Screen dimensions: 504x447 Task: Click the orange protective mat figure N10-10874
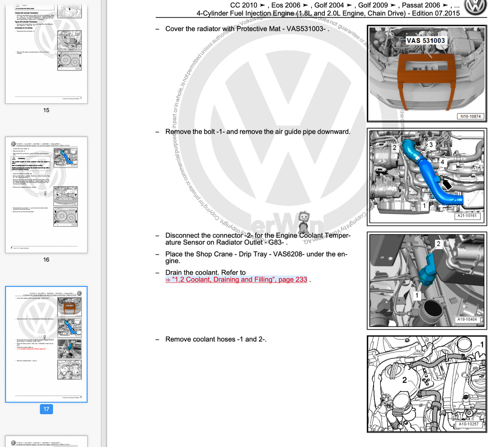click(x=427, y=73)
